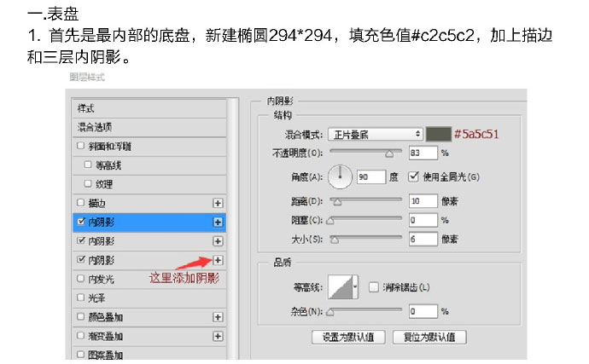Enable the 内发光 checkbox
589x364 pixels.
[x=80, y=279]
